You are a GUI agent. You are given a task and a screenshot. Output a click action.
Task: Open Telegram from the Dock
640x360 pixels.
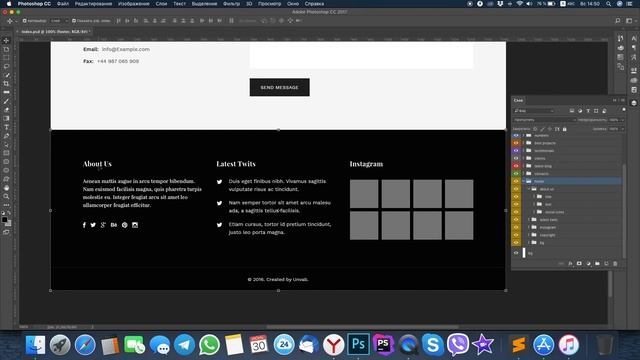tap(184, 344)
